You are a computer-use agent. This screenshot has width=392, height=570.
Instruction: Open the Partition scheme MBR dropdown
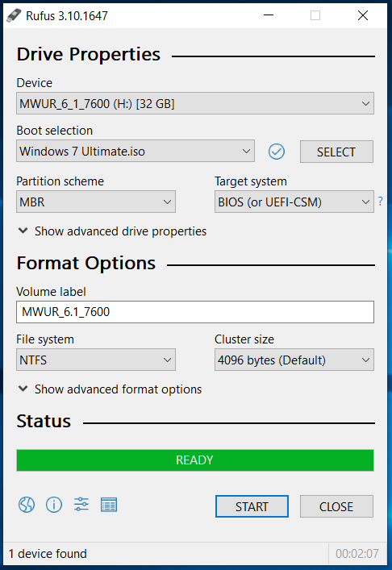coord(96,202)
